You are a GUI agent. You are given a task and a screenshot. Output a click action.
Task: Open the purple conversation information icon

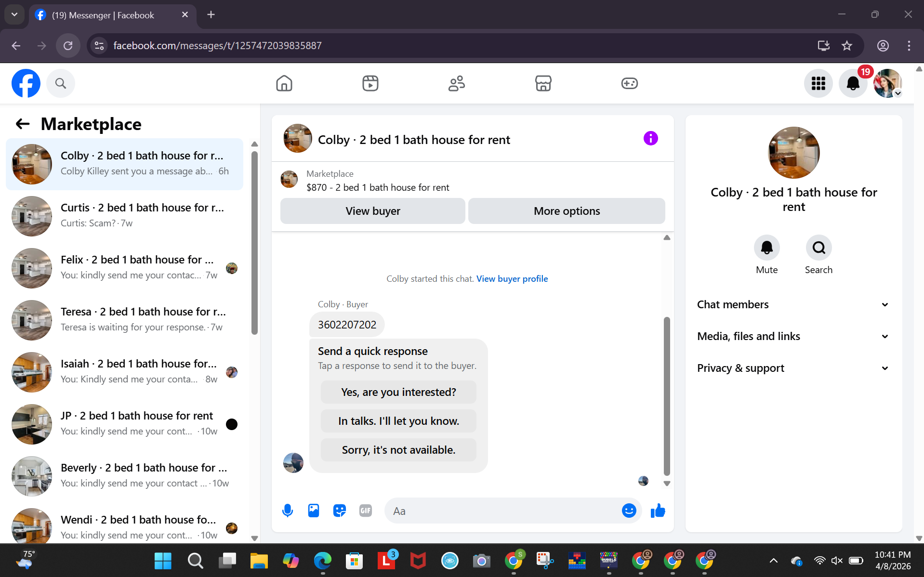(x=650, y=139)
